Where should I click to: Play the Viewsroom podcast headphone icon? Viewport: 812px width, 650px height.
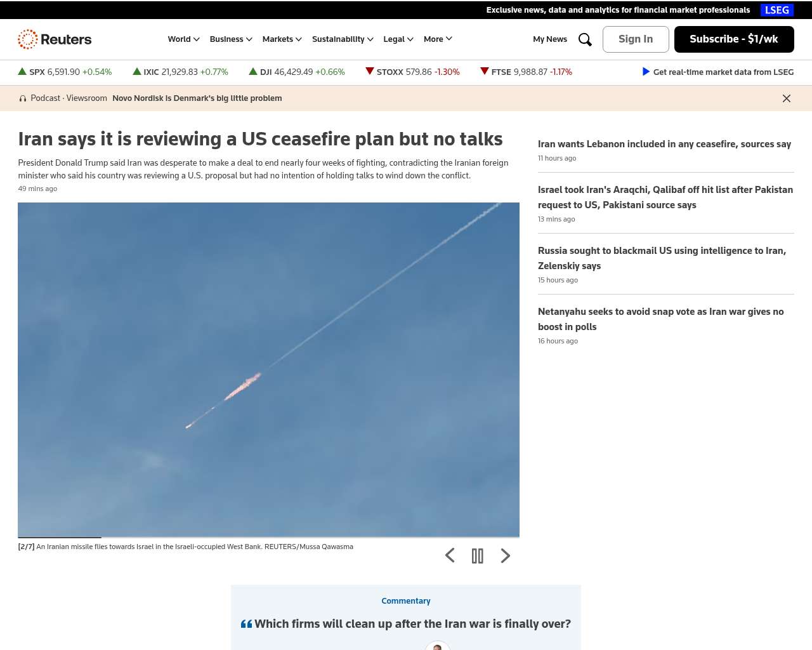(23, 98)
